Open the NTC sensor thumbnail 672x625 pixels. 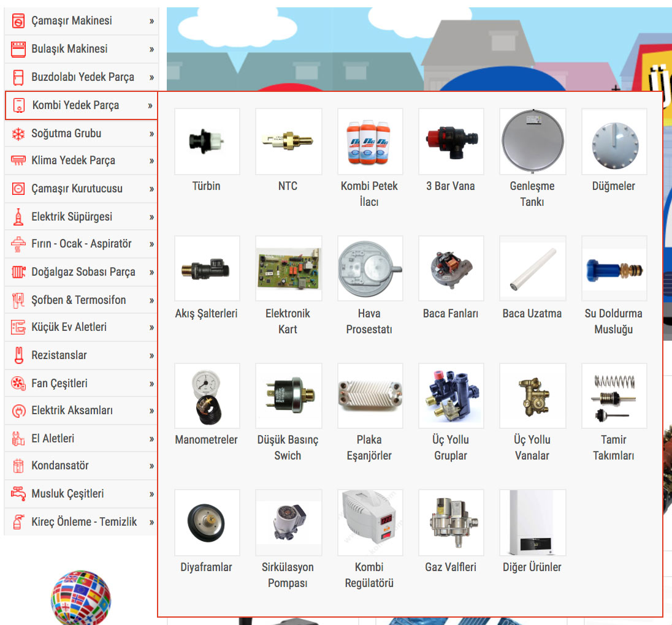[x=288, y=142]
